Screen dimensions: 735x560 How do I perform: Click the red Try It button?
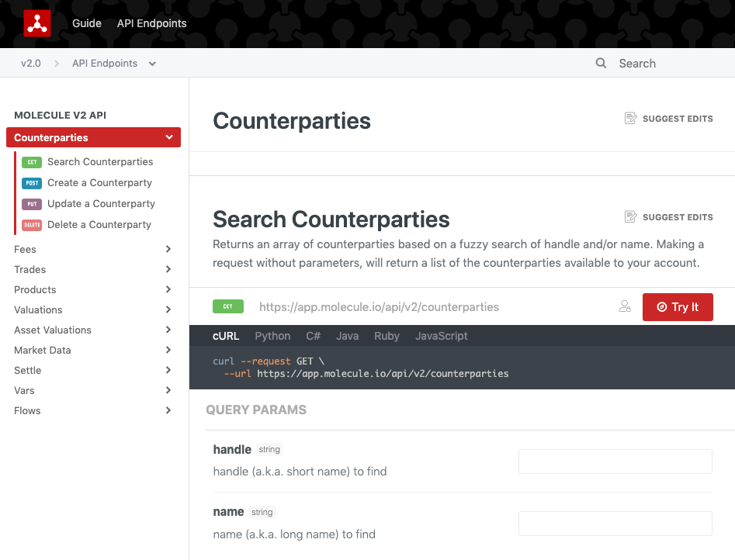click(678, 307)
